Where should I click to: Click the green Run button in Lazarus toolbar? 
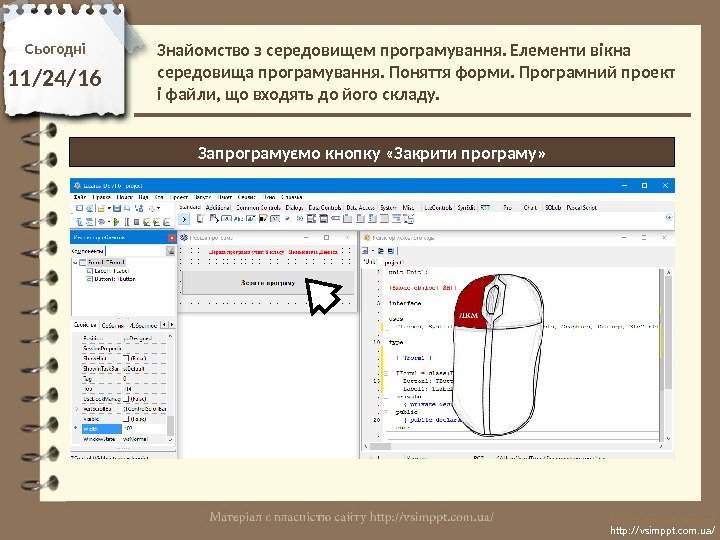117,222
